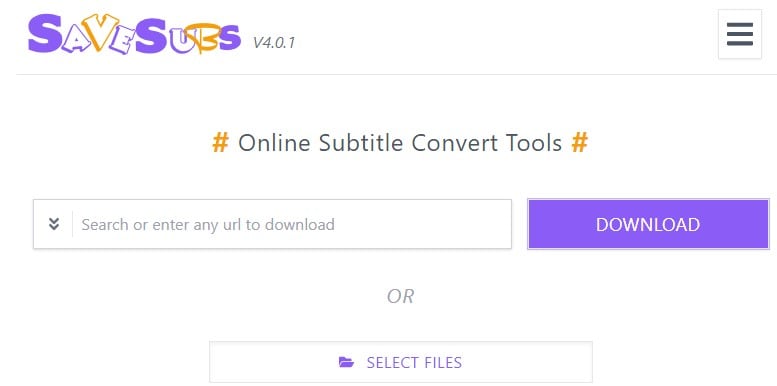Click the left orange hash symbol
The width and height of the screenshot is (777, 386).
(x=221, y=143)
